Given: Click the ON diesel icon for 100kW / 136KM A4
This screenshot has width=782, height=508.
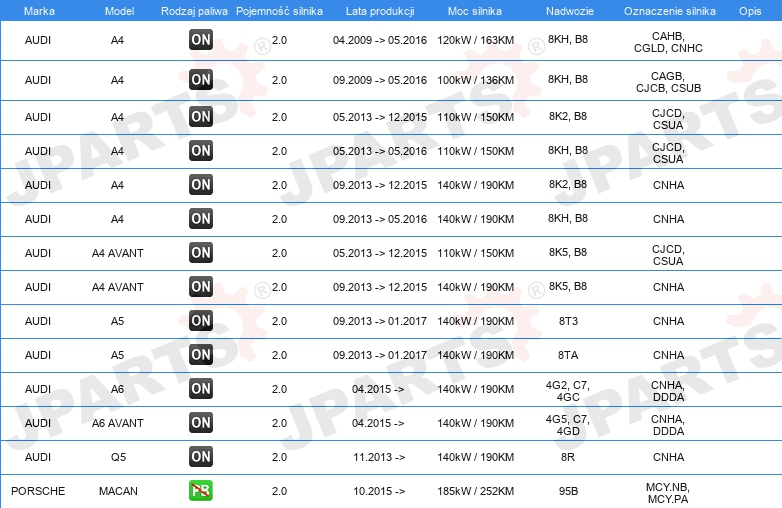Looking at the screenshot, I should (x=201, y=80).
